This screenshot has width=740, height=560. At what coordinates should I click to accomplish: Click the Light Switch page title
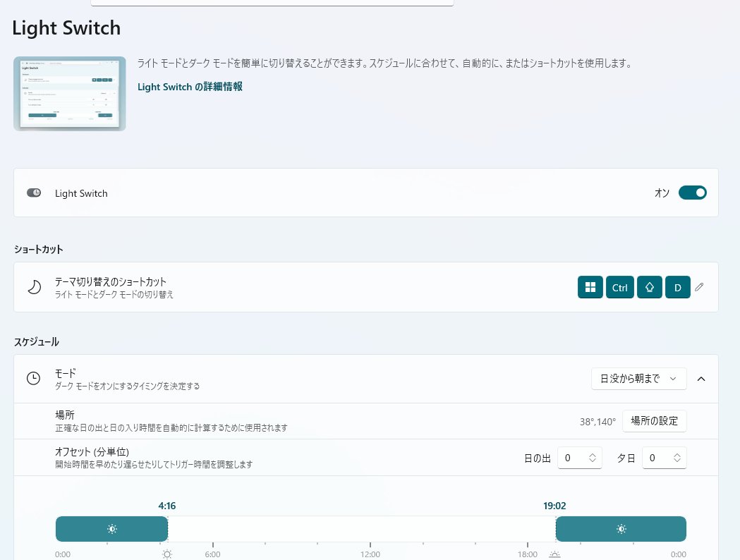(x=66, y=28)
